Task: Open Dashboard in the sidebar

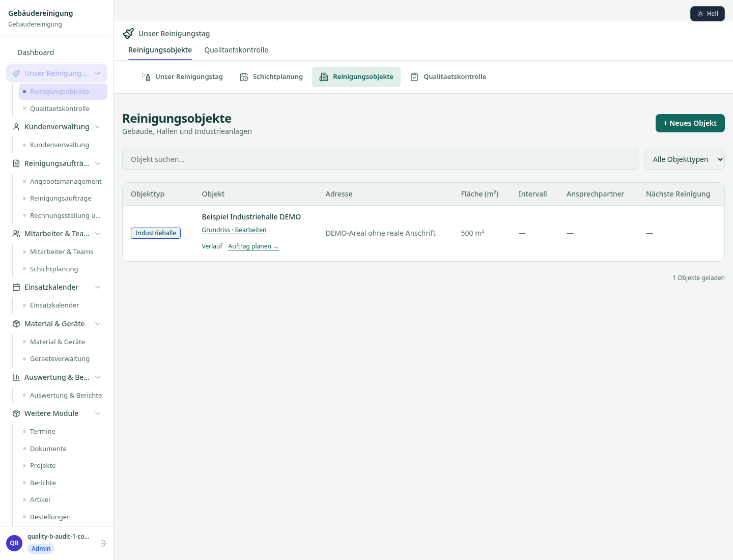Action: click(x=57, y=52)
